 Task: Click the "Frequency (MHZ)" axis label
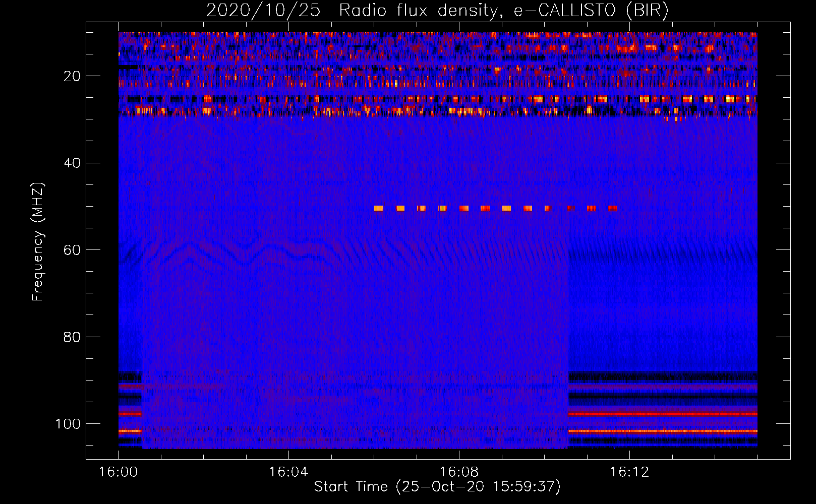pos(38,242)
